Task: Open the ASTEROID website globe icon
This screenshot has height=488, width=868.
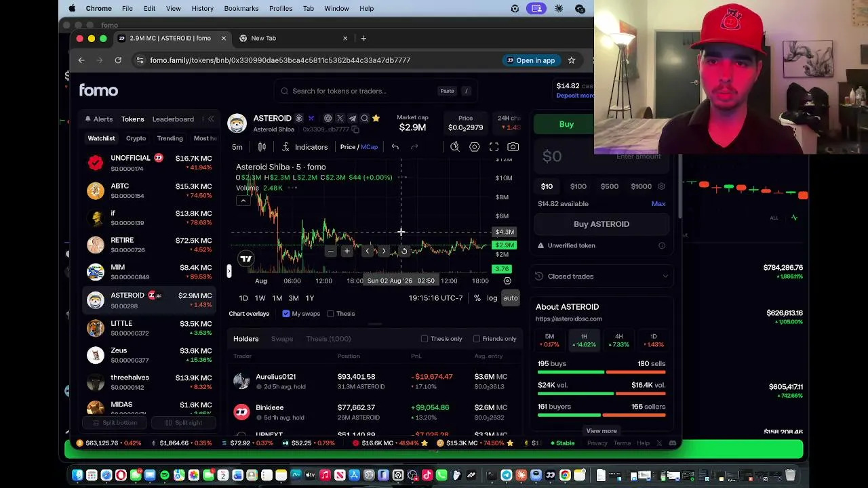Action: (x=328, y=119)
